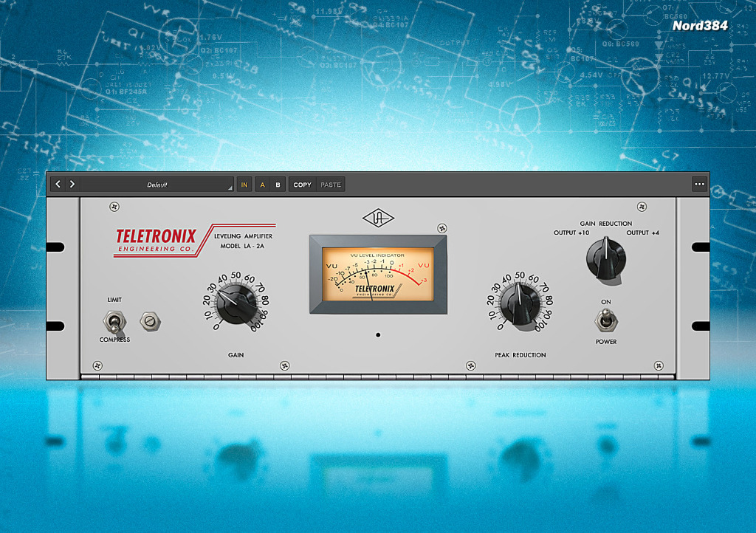Click the GAIN knob
The image size is (756, 533).
[236, 303]
